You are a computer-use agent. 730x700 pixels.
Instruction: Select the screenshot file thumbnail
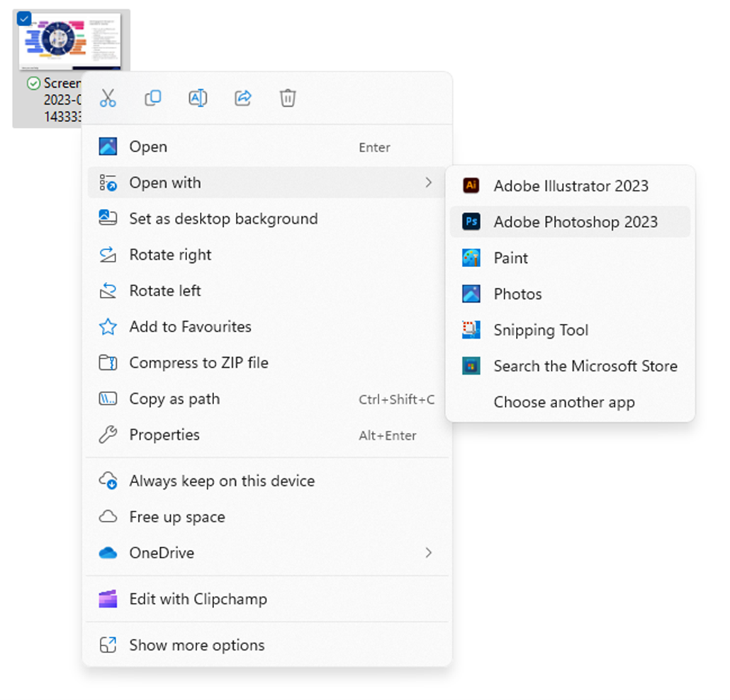tap(71, 43)
